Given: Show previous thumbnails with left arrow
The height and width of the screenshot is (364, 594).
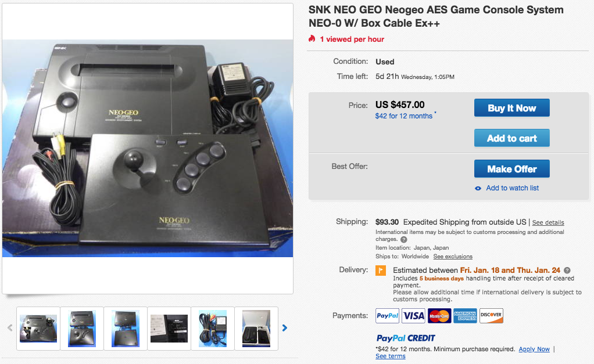Looking at the screenshot, I should (10, 328).
